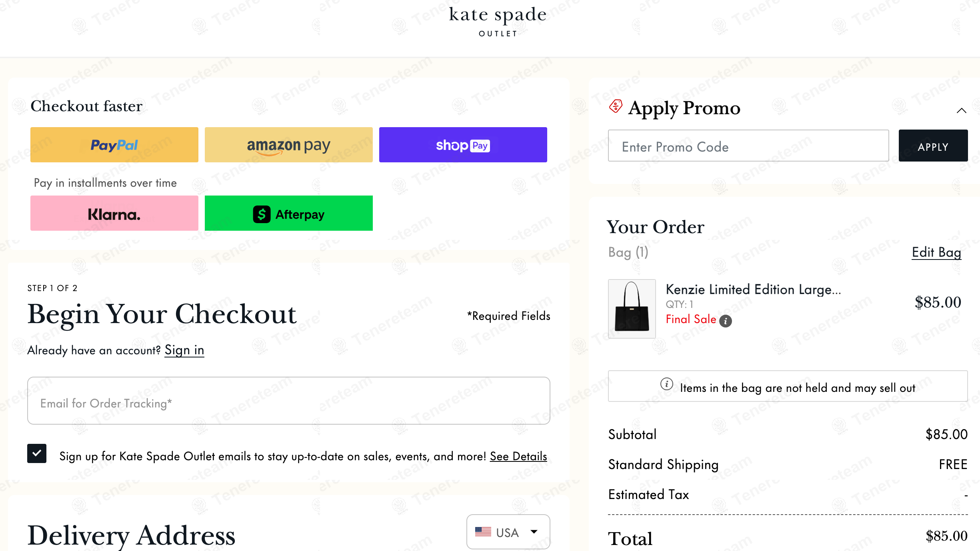Open Edit Bag
Viewport: 980px width, 551px height.
[936, 252]
